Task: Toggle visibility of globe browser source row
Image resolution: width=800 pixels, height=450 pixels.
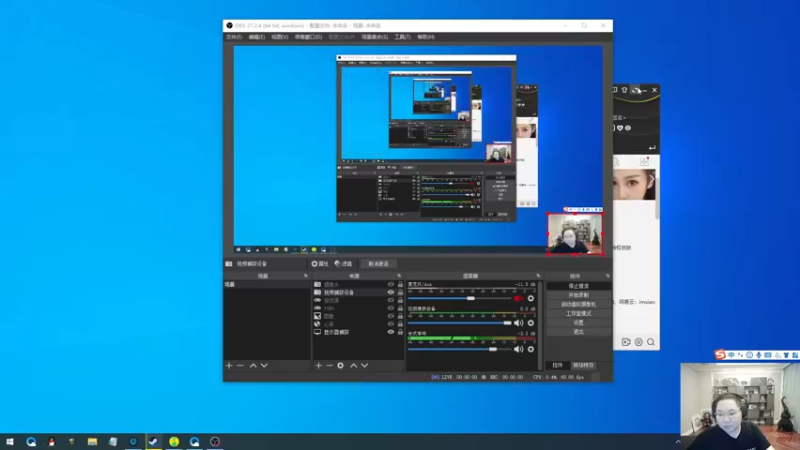Action: (391, 324)
